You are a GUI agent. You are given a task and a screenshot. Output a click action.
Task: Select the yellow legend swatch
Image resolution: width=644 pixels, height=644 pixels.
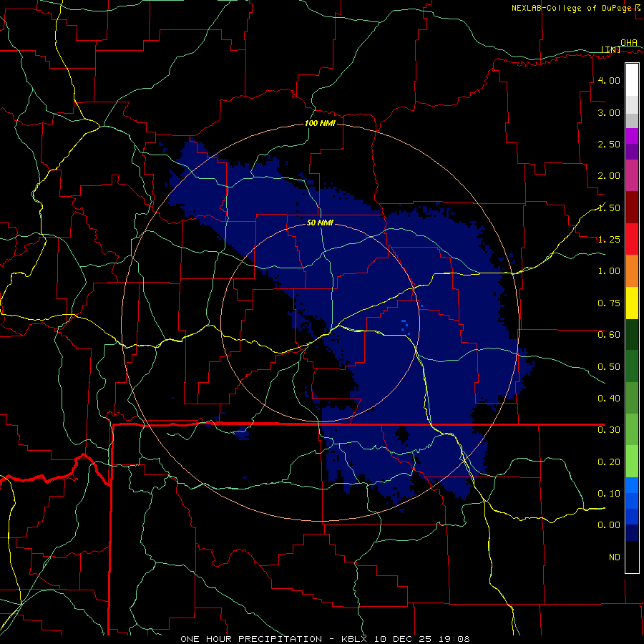tap(632, 303)
